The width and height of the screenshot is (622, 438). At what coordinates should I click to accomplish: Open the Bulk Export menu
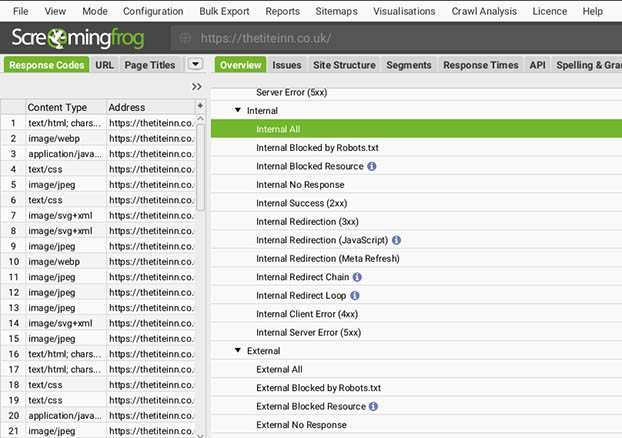(x=224, y=11)
